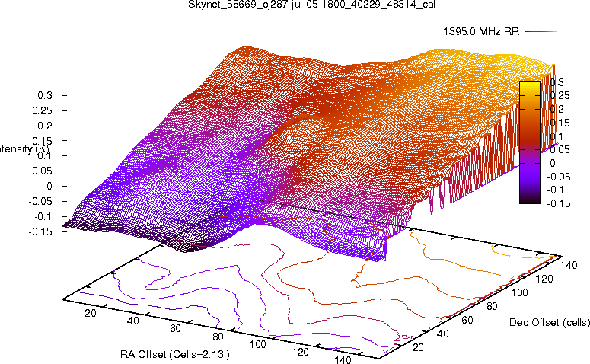The height and width of the screenshot is (364, 590).
Task: Click the color bar gradient scale
Action: tap(529, 142)
